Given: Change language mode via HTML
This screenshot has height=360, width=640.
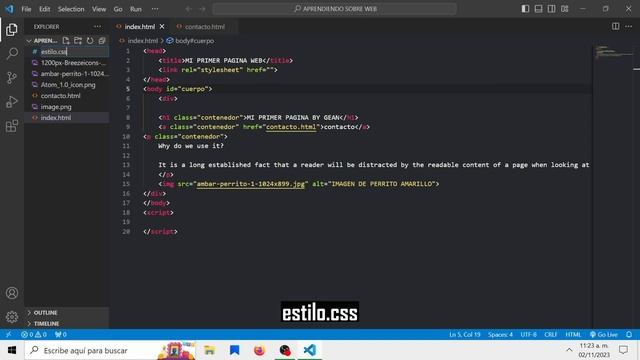Looking at the screenshot, I should pos(573,334).
